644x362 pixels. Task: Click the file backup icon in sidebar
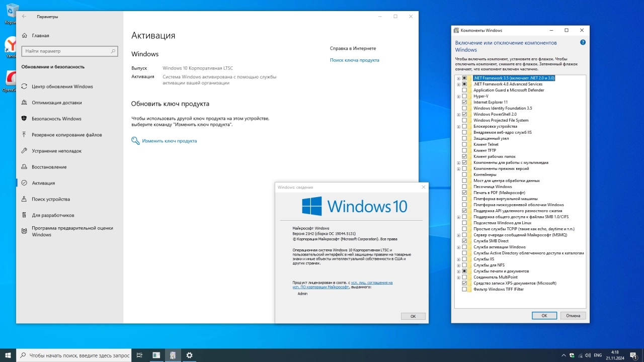24,135
